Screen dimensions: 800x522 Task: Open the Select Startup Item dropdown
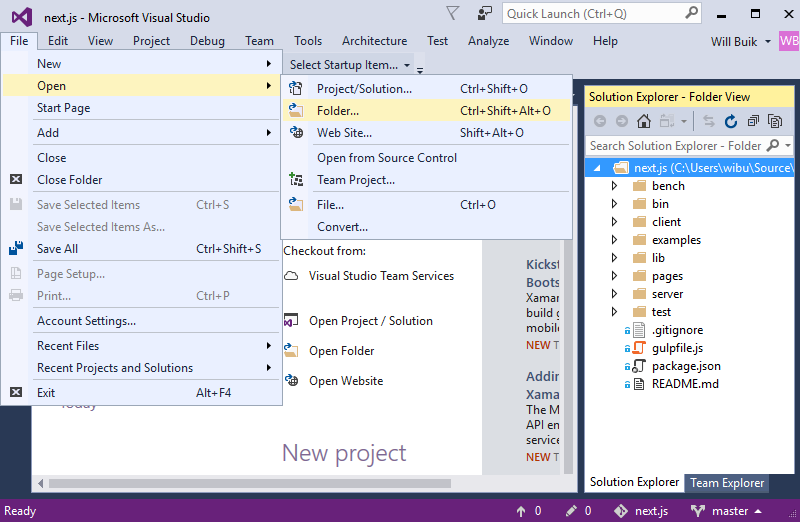349,65
